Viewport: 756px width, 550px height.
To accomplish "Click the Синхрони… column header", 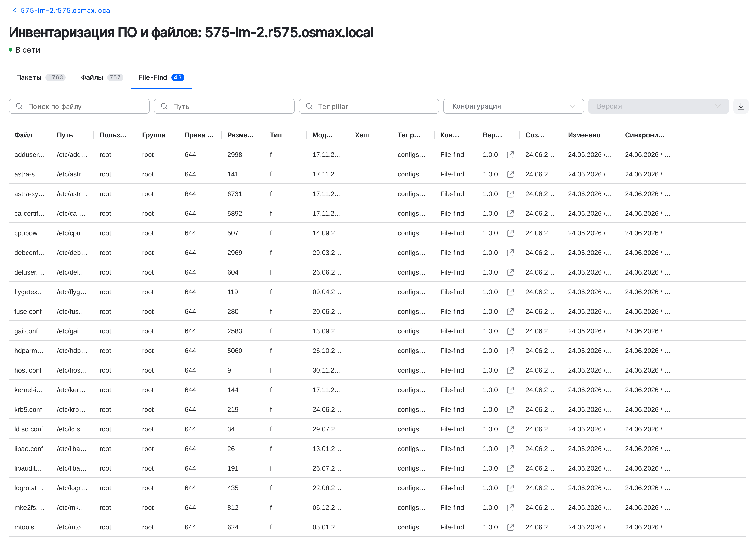I will pos(644,135).
